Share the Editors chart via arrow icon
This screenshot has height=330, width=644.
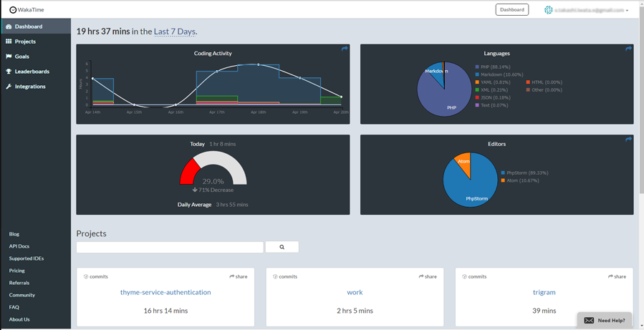coord(628,140)
